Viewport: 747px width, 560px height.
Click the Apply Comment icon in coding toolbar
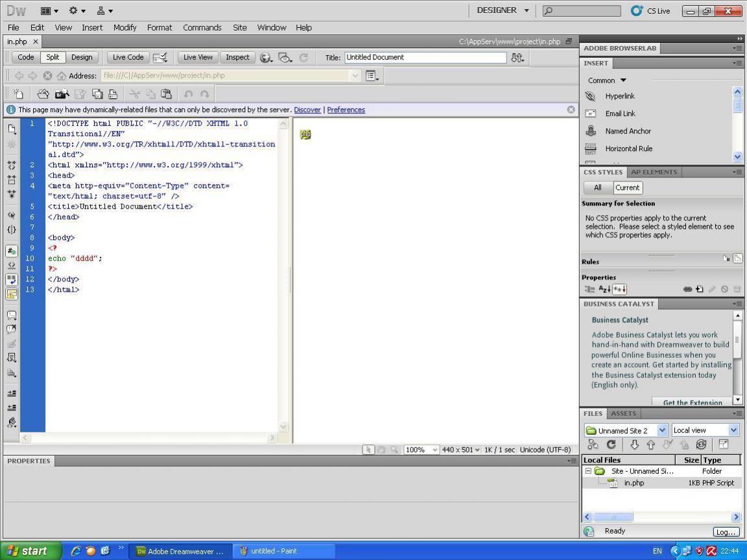[x=12, y=315]
